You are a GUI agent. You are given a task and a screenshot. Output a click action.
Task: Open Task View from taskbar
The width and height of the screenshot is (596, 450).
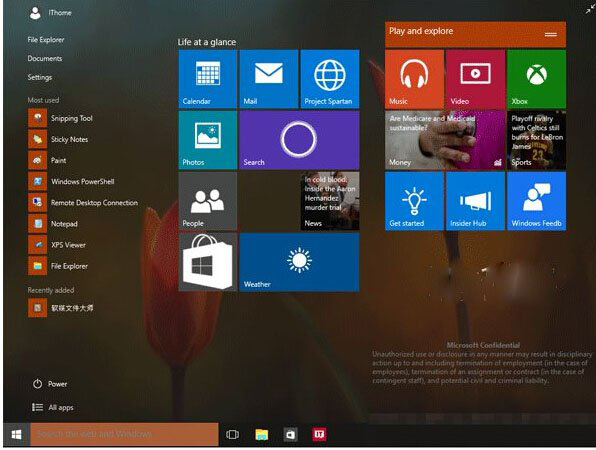[232, 434]
